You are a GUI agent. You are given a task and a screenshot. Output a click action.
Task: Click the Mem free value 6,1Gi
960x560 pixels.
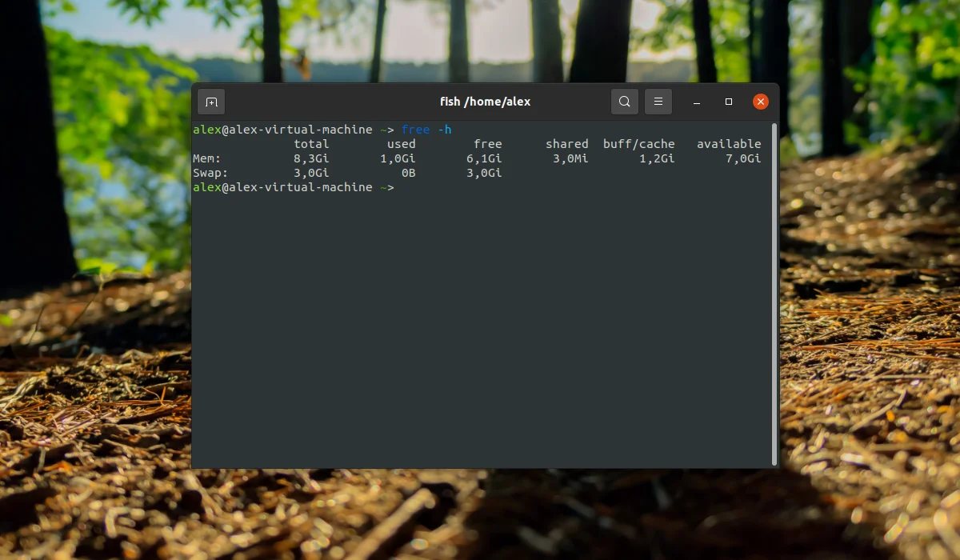484,158
